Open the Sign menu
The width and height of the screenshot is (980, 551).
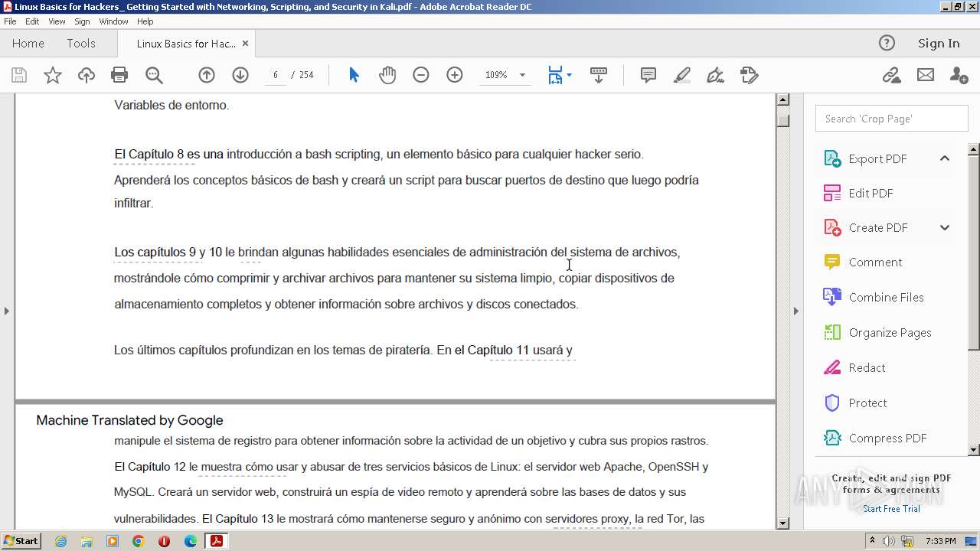coord(82,21)
